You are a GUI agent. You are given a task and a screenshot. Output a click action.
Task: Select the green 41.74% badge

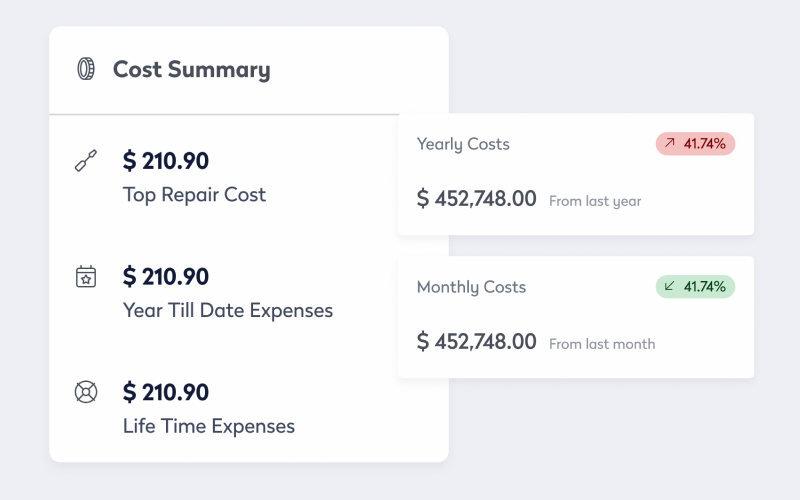pyautogui.click(x=695, y=286)
